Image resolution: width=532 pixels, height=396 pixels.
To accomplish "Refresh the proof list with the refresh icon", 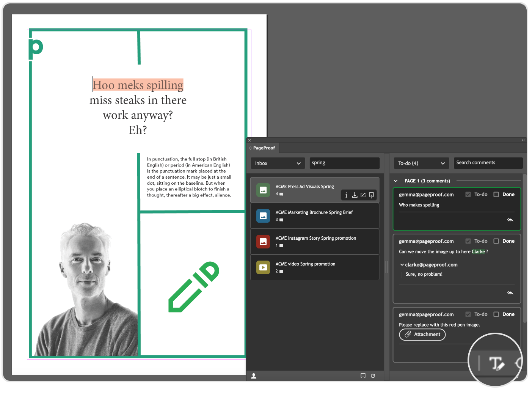I will pos(373,376).
